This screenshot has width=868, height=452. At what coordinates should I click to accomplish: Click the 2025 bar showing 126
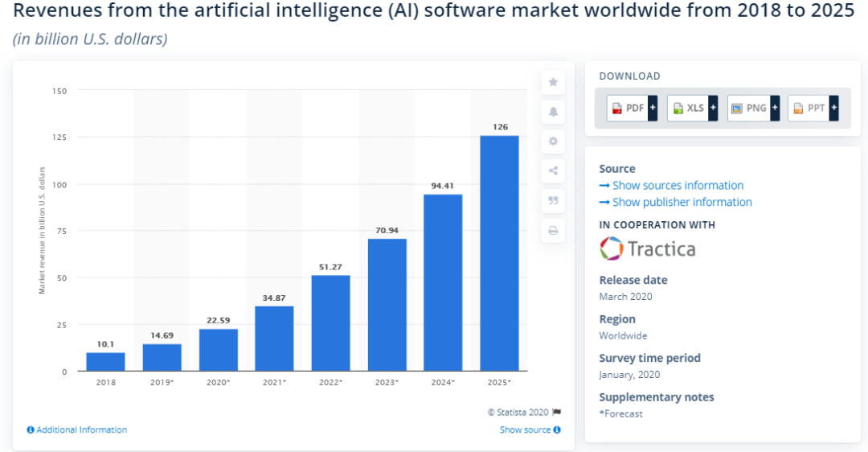[x=499, y=253]
